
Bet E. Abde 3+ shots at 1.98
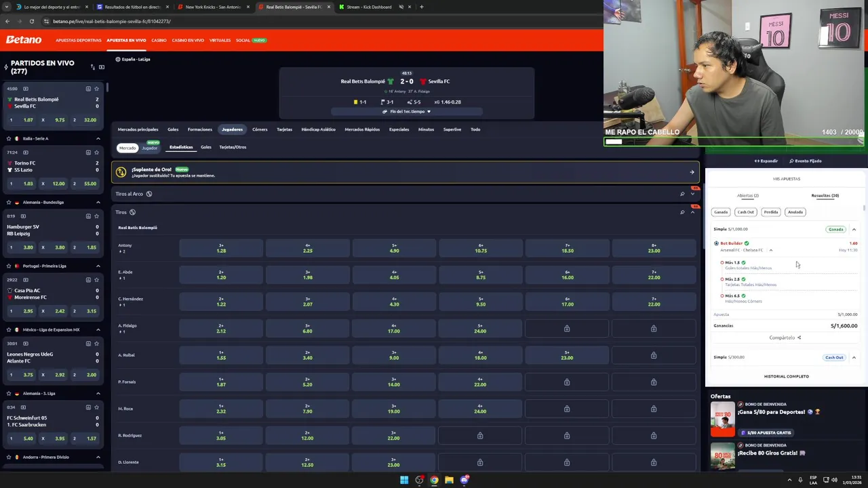click(308, 274)
